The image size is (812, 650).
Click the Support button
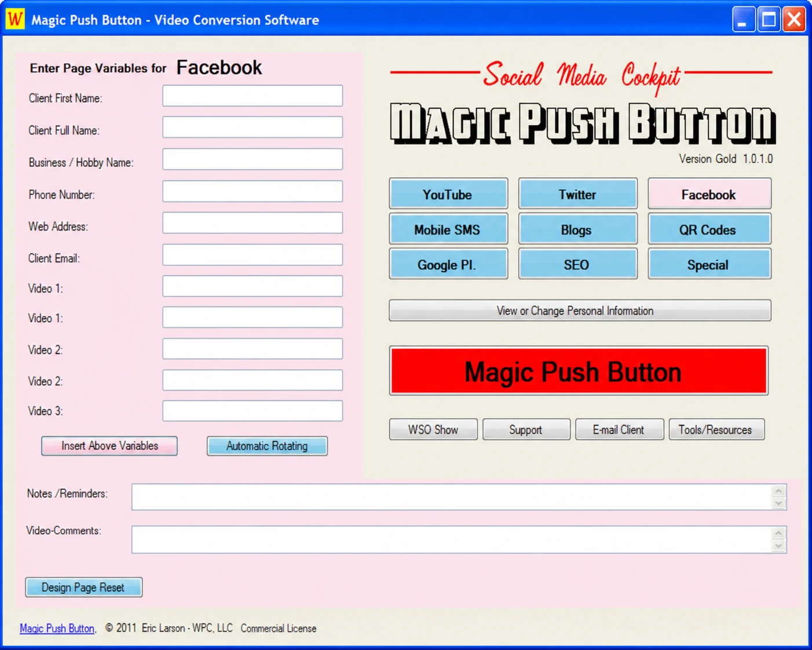click(526, 429)
